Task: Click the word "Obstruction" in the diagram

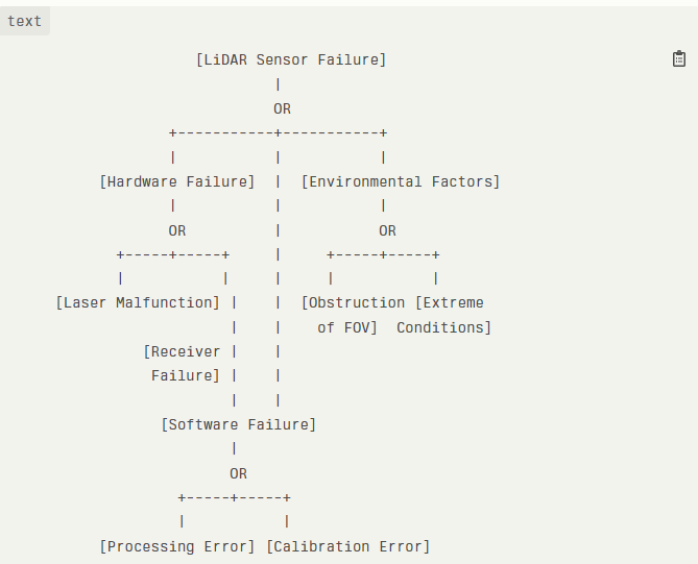Action: 356,303
